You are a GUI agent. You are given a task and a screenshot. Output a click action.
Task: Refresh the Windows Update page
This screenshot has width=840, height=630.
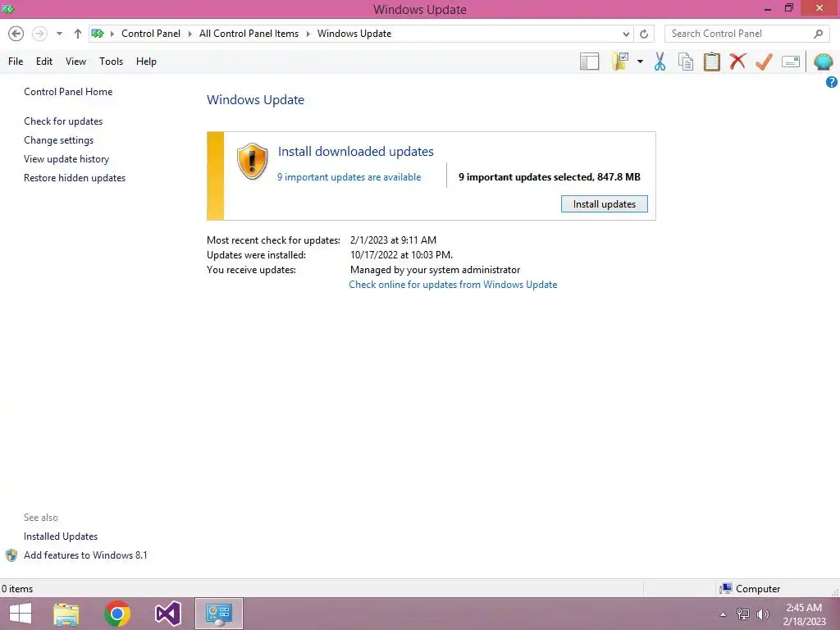coord(644,34)
